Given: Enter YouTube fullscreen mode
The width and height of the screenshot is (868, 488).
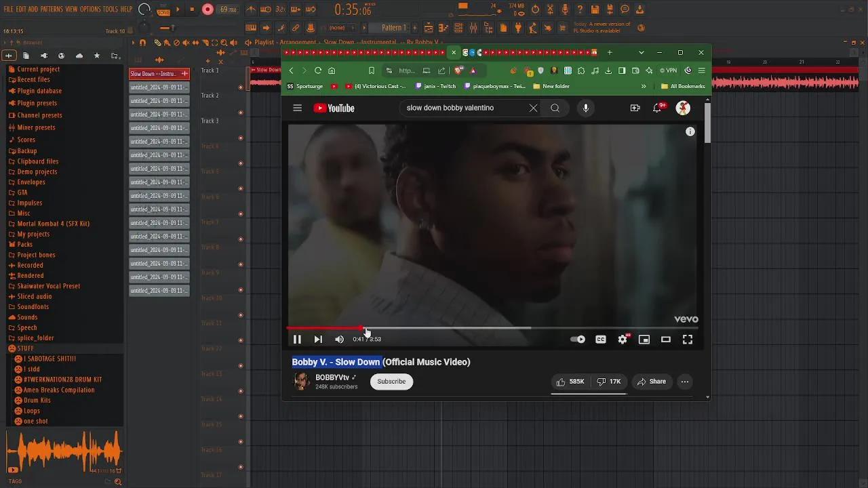Looking at the screenshot, I should pyautogui.click(x=688, y=340).
